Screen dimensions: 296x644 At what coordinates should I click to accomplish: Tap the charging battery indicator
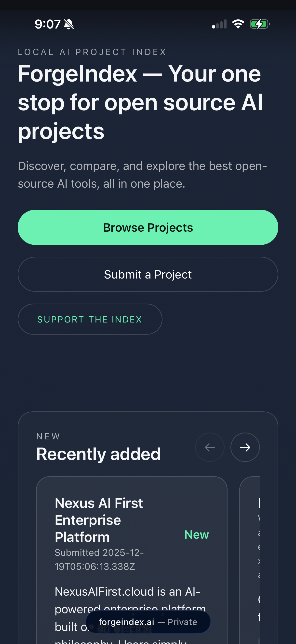(x=259, y=24)
